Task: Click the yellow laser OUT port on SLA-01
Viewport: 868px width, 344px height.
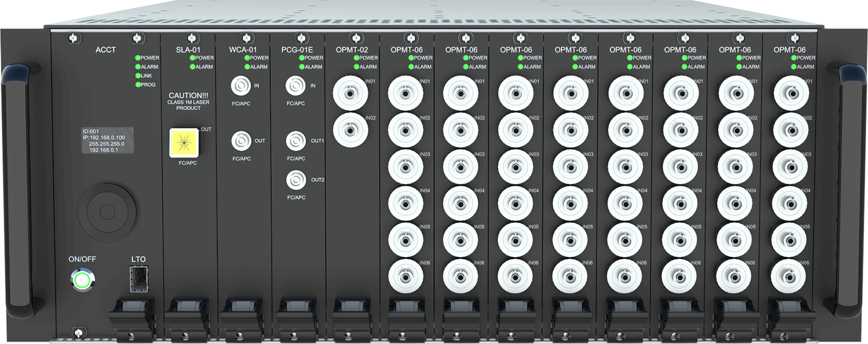Action: coord(184,142)
